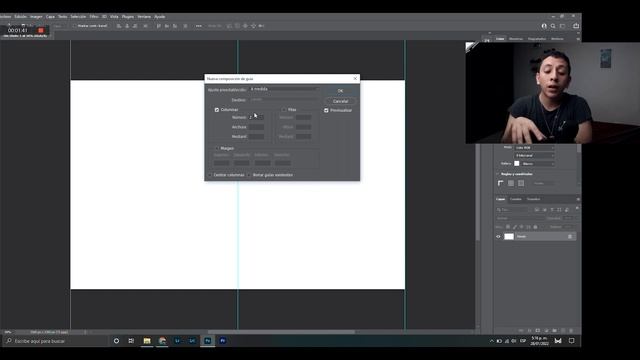The width and height of the screenshot is (640, 360).
Task: Toggle the Columnas checkbox
Action: click(217, 110)
